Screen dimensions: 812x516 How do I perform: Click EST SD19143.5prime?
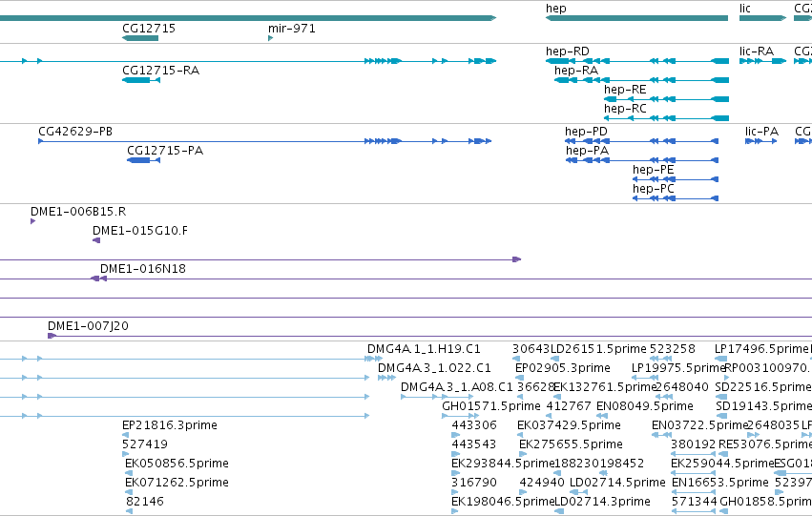(763, 406)
